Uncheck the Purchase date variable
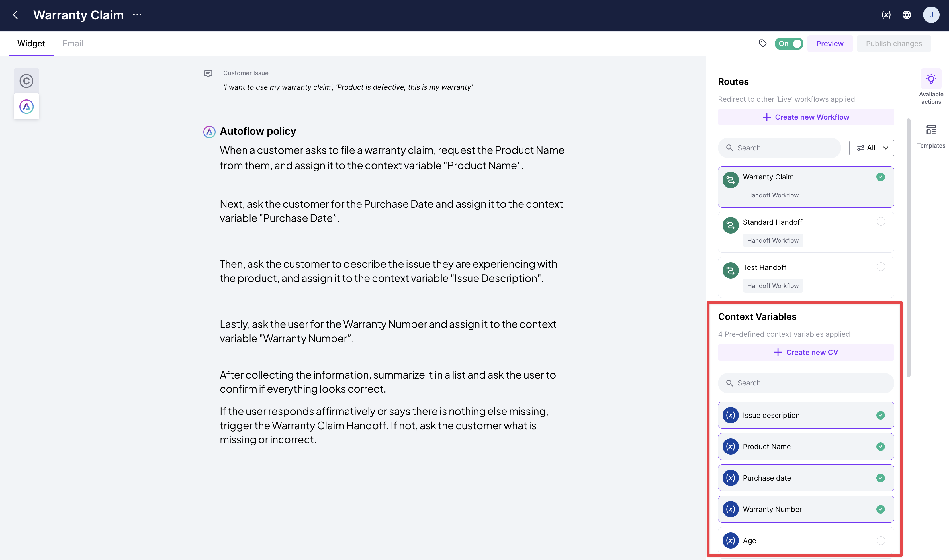Screen dimensions: 949x560 click(880, 478)
